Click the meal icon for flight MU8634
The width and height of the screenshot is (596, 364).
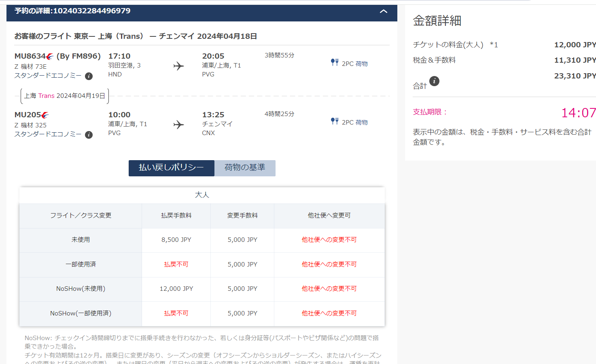click(334, 62)
